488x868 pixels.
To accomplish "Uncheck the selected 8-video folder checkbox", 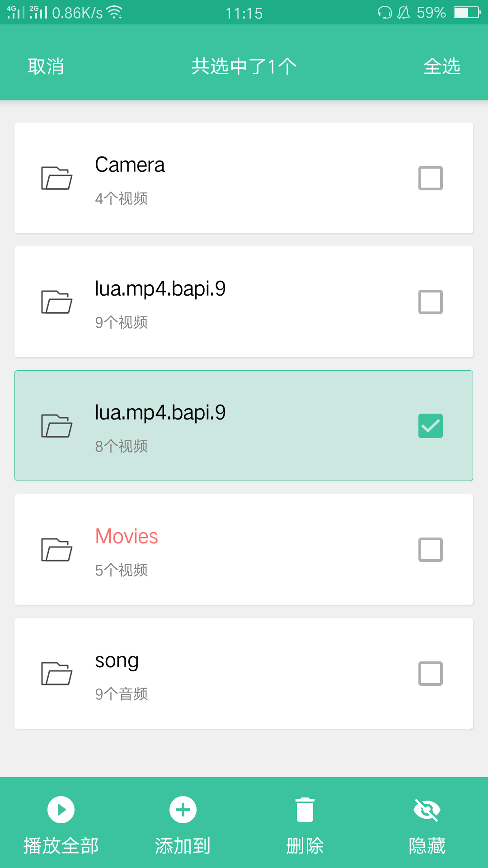I will click(430, 425).
